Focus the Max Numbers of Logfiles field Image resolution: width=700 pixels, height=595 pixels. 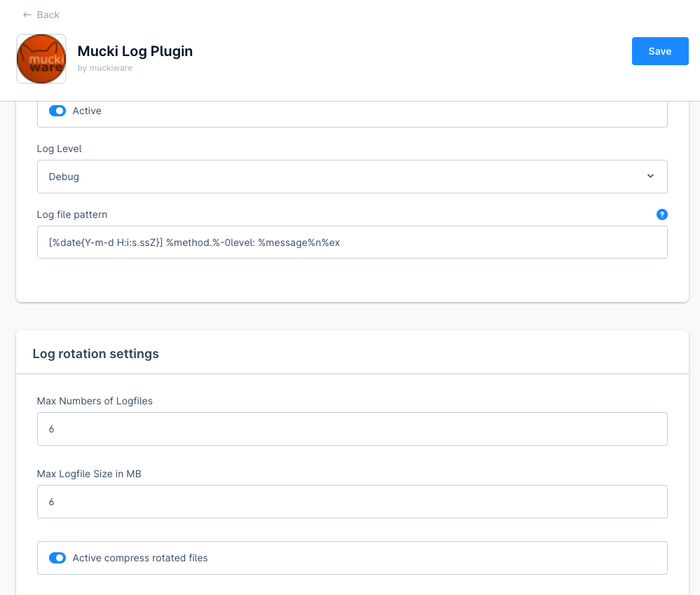(x=352, y=429)
